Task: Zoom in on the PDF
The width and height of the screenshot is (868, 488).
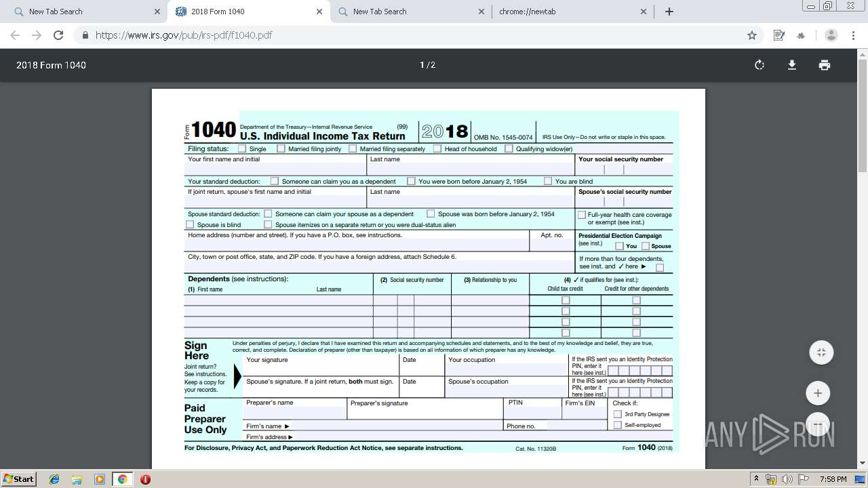Action: point(818,393)
